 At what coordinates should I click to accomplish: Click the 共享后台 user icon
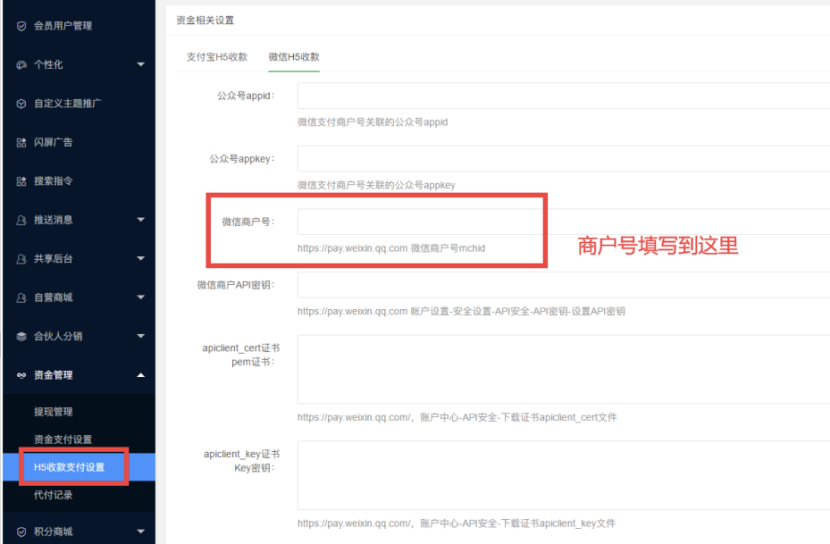21,259
